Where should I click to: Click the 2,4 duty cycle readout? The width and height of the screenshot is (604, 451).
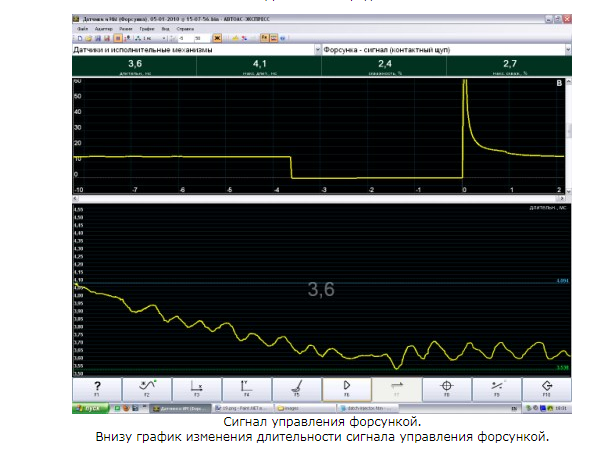[384, 66]
